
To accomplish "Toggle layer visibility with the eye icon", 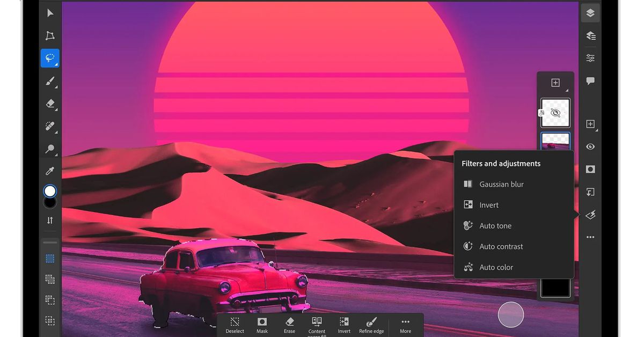I will [590, 146].
